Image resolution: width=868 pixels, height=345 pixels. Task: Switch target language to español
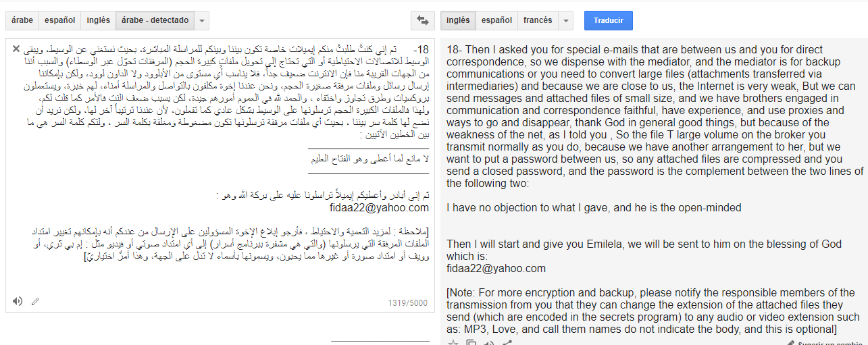pyautogui.click(x=496, y=21)
